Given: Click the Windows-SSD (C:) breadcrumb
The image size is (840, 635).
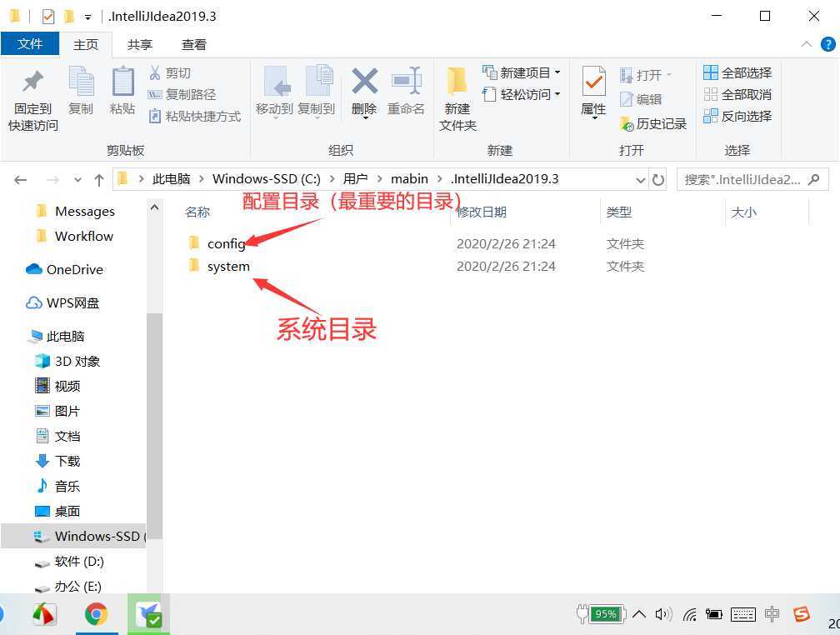Looking at the screenshot, I should pyautogui.click(x=267, y=179).
